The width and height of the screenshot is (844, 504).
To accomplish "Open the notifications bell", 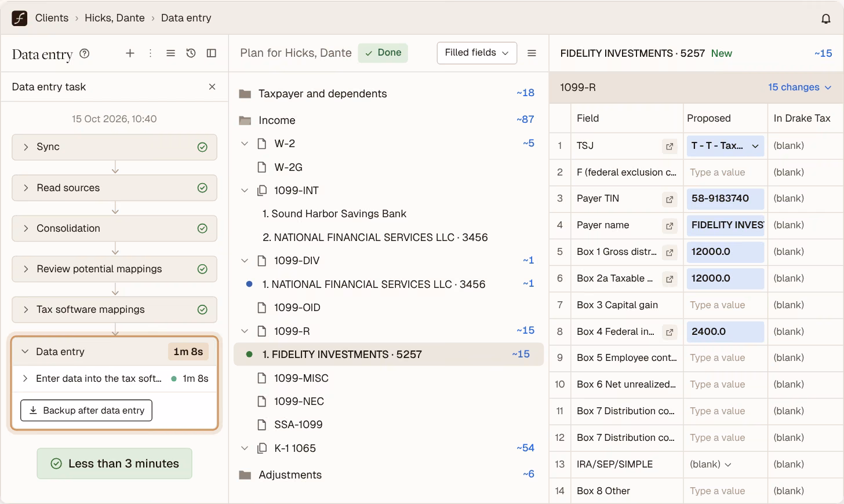I will [826, 19].
